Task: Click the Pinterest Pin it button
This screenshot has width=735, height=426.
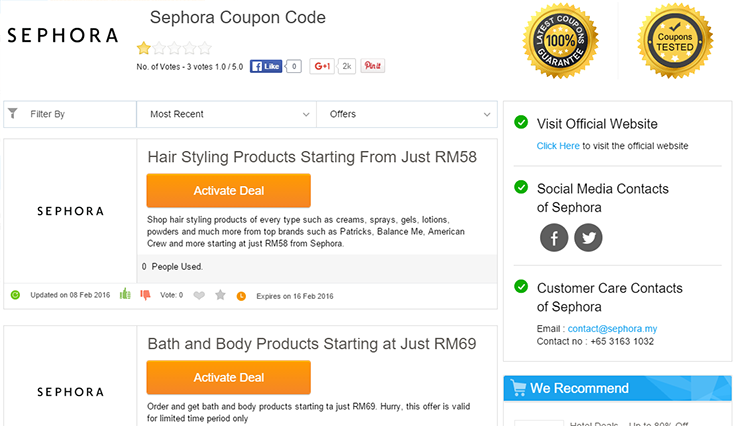Action: click(x=373, y=66)
